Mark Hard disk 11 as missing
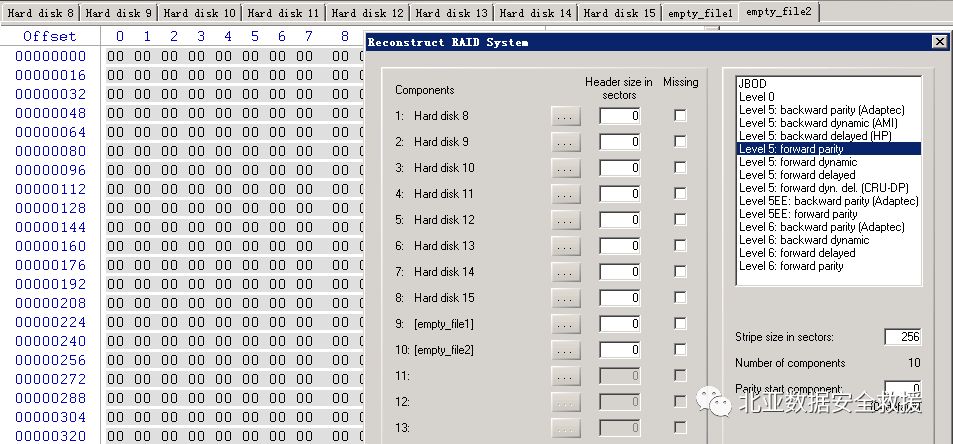This screenshot has height=444, width=953. 680,193
